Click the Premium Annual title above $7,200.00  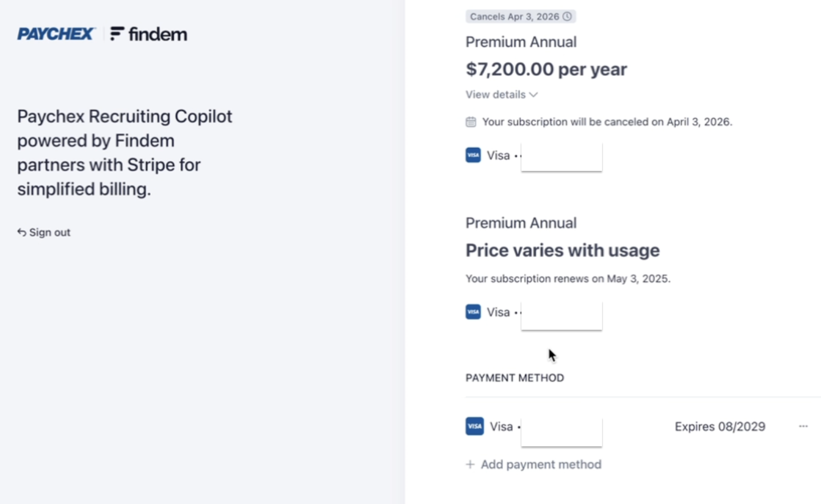(521, 42)
